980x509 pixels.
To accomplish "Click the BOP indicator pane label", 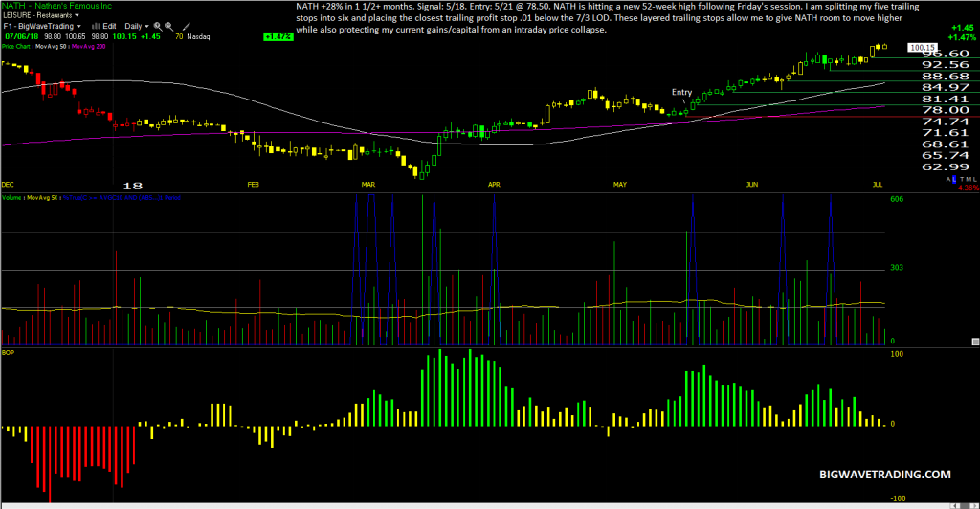I will 8,352.
